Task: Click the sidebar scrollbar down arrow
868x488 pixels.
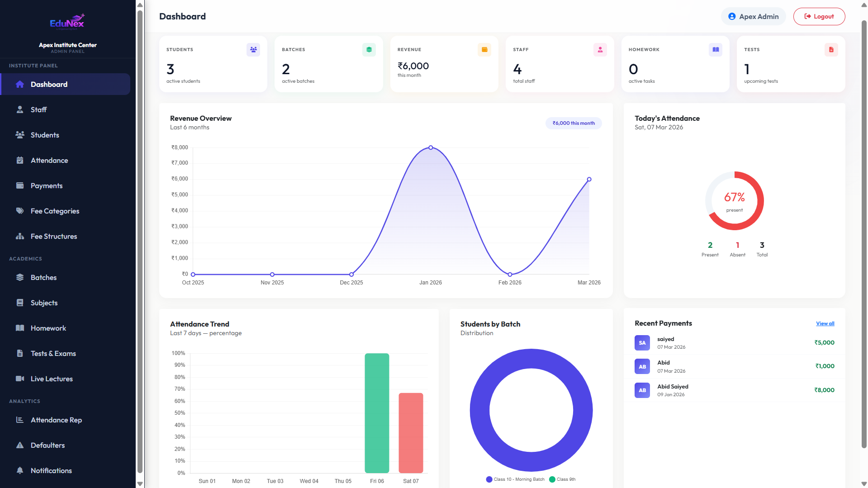Action: [140, 483]
